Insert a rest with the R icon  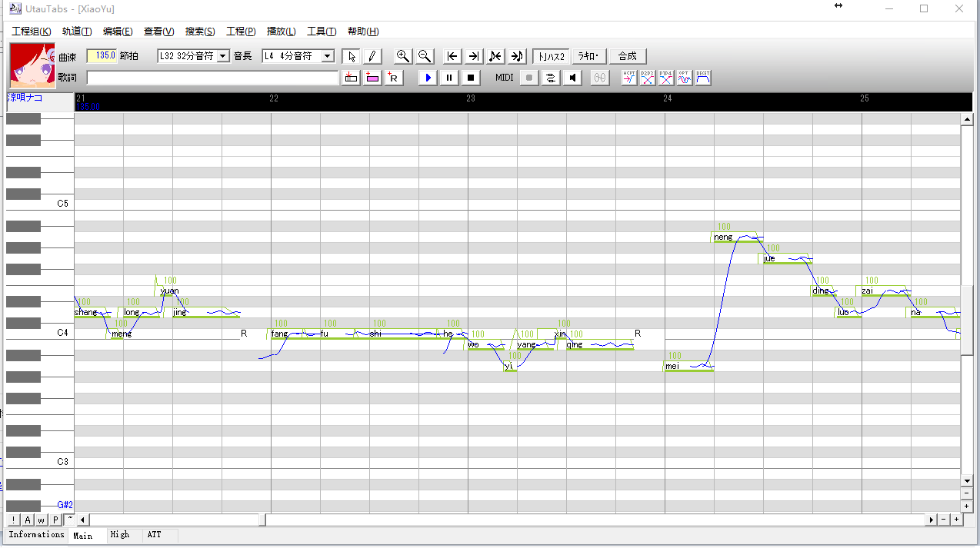(393, 78)
